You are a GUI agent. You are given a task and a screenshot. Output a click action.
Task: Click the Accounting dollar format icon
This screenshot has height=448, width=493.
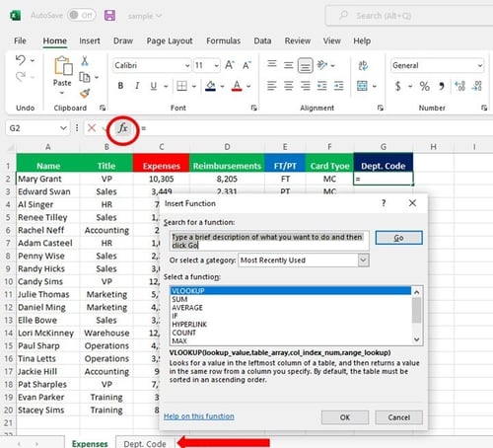pyautogui.click(x=398, y=86)
